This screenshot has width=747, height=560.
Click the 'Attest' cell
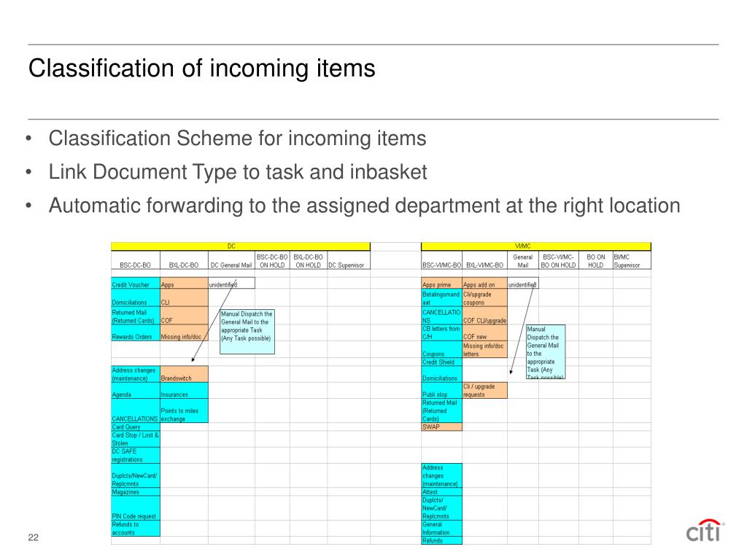click(x=441, y=492)
